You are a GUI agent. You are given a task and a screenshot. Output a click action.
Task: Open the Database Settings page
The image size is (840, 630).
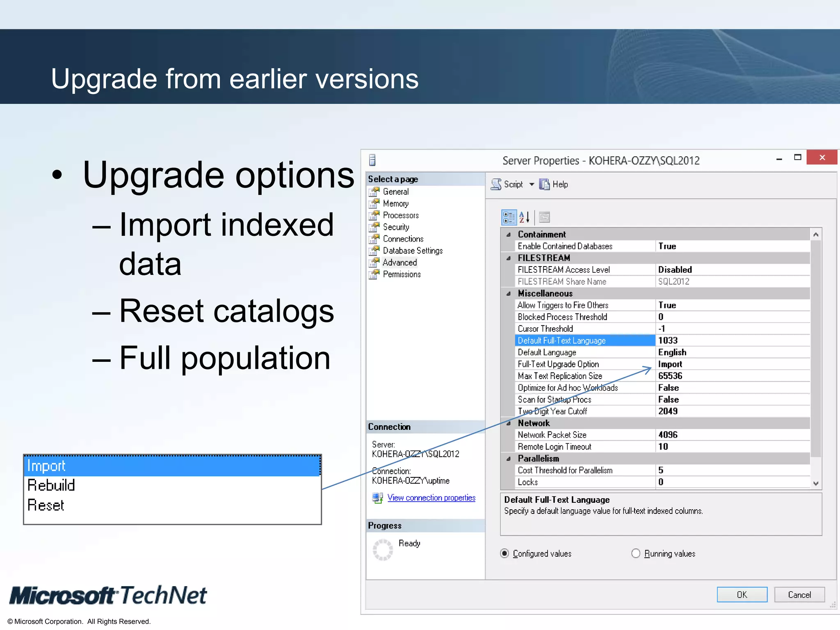point(413,251)
